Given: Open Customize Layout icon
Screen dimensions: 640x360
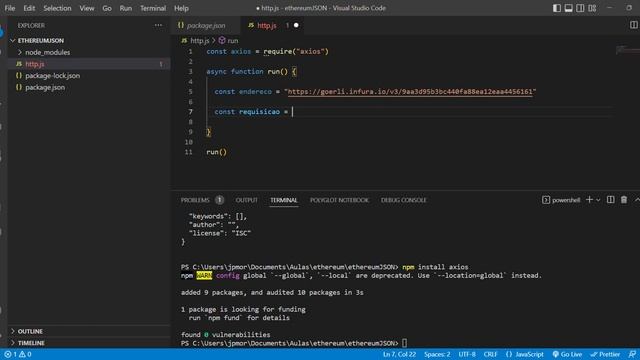Looking at the screenshot, I should coord(592,8).
